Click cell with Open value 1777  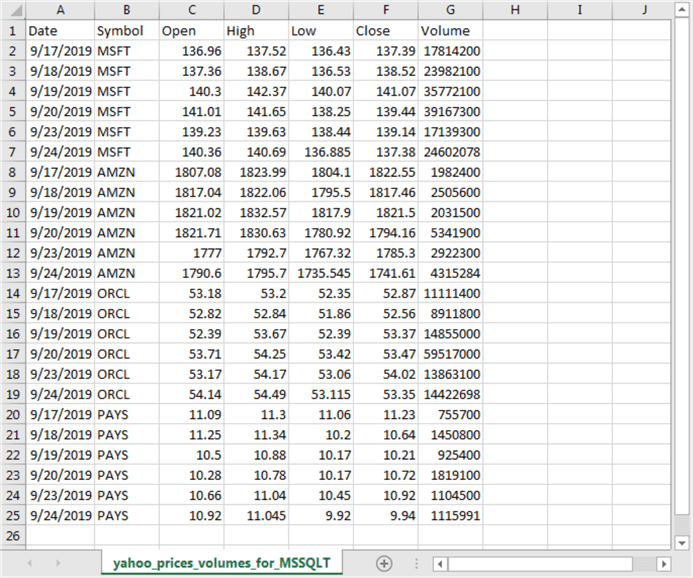coord(191,253)
